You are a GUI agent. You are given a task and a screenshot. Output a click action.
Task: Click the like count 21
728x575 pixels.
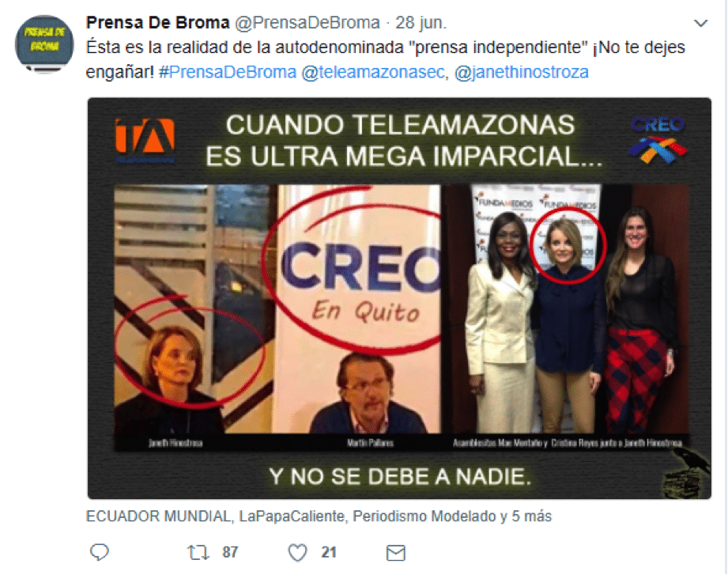point(328,552)
